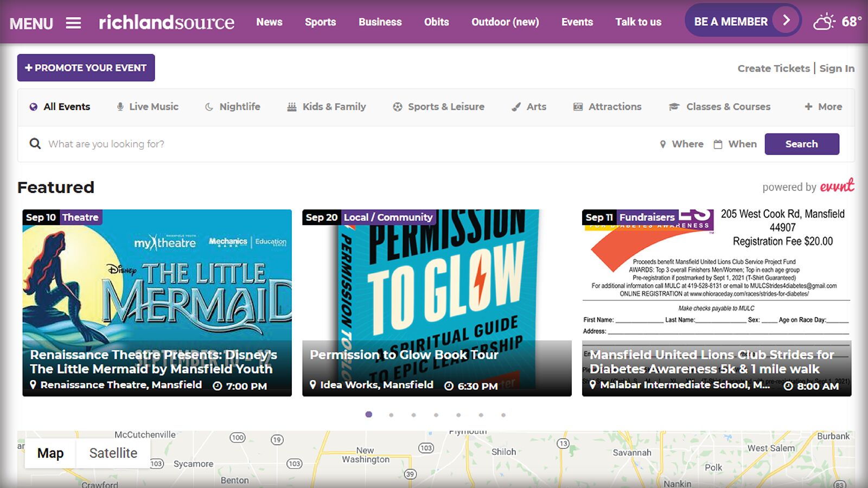The height and width of the screenshot is (488, 868).
Task: Open the Talk to us link
Action: pos(638,22)
